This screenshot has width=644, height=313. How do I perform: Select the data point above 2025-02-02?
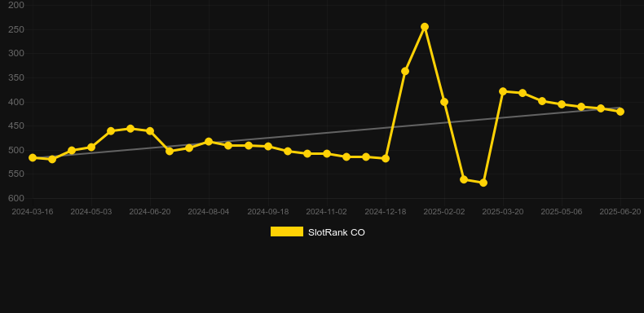(444, 102)
